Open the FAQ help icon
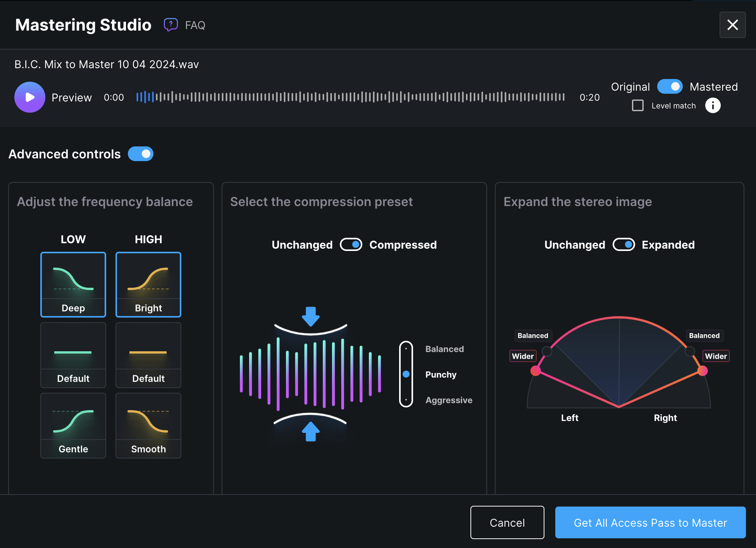756x548 pixels. pos(170,25)
